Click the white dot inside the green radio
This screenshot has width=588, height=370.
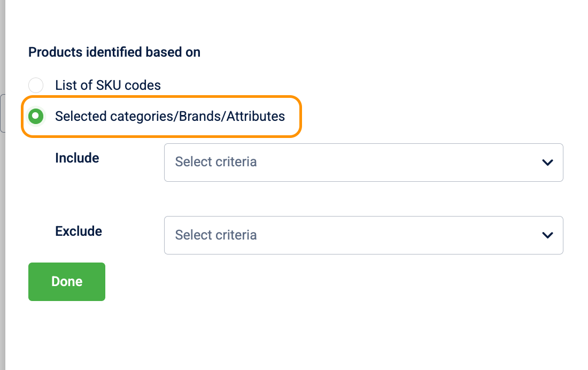[36, 116]
